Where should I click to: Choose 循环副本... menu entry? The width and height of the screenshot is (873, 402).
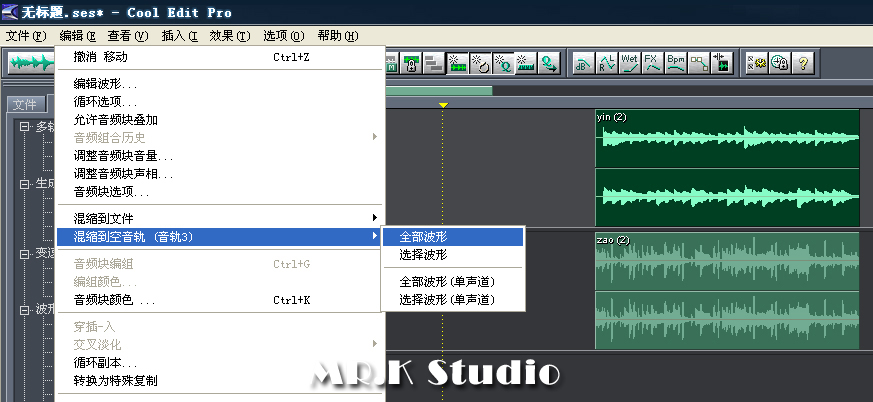(220, 364)
